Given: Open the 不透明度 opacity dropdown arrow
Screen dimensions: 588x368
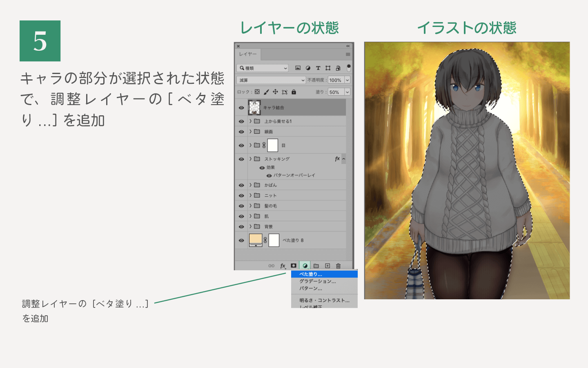Looking at the screenshot, I should (x=347, y=80).
